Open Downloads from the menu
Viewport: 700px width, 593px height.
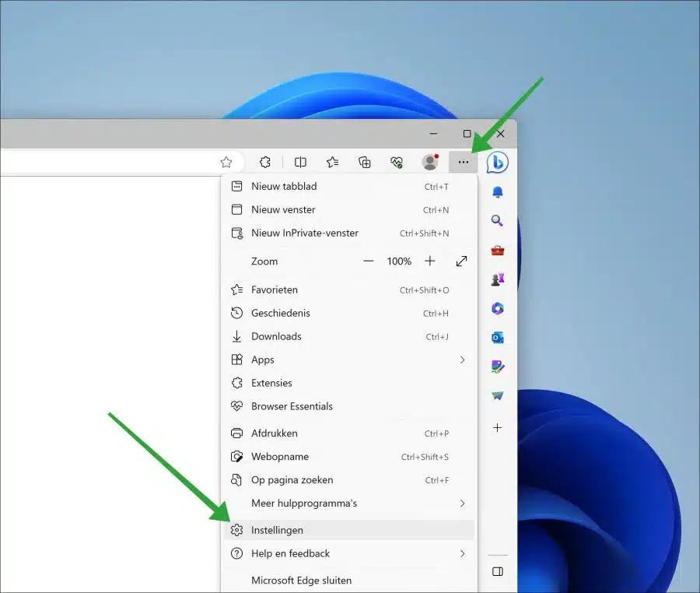click(349, 336)
